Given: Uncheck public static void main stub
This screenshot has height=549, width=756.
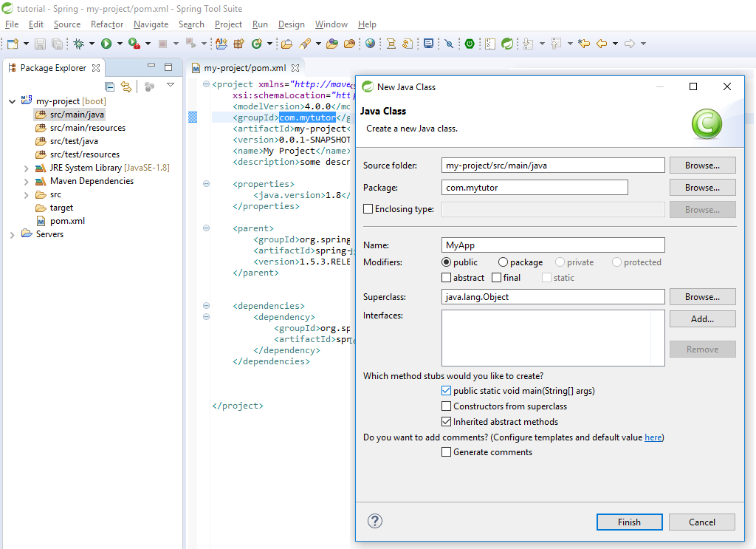Looking at the screenshot, I should point(447,391).
